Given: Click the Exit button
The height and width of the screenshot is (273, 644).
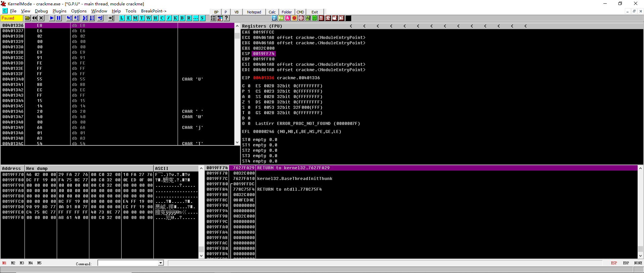Looking at the screenshot, I should pyautogui.click(x=315, y=12).
